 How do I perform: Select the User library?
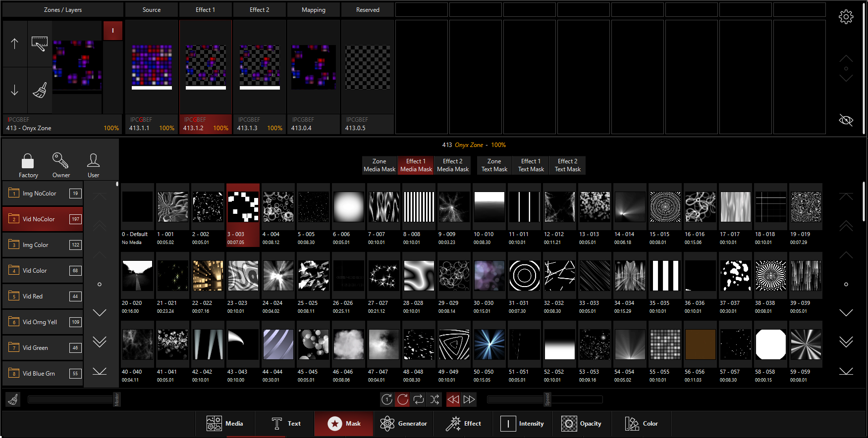point(93,165)
